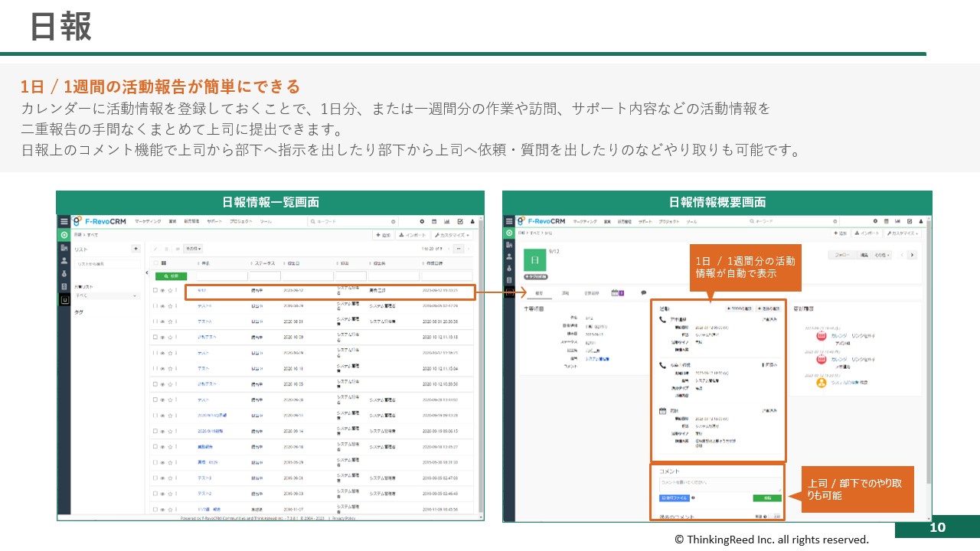980x551 pixels.
Task: Open the 9/12 record link in list
Action: [202, 290]
